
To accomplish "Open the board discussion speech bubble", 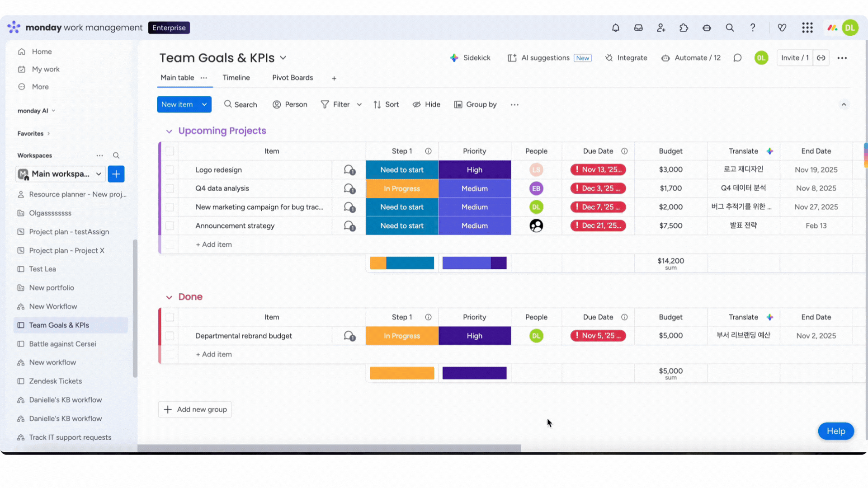I will coord(737,58).
